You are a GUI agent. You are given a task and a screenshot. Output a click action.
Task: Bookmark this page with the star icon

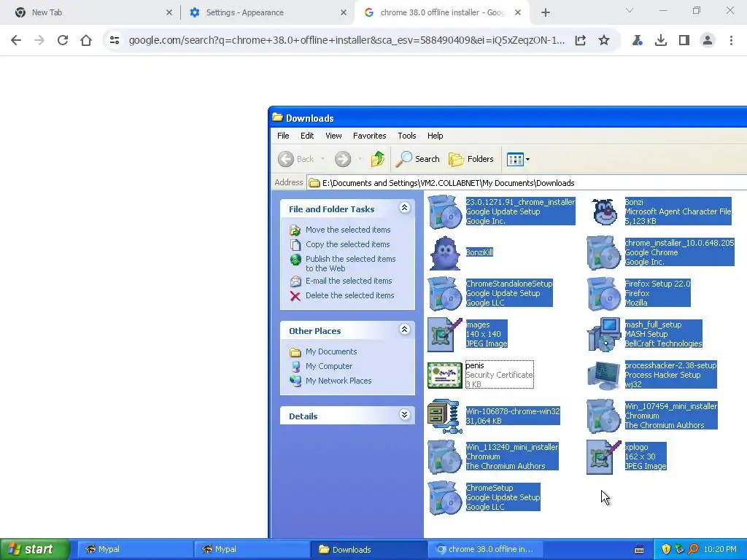point(603,41)
